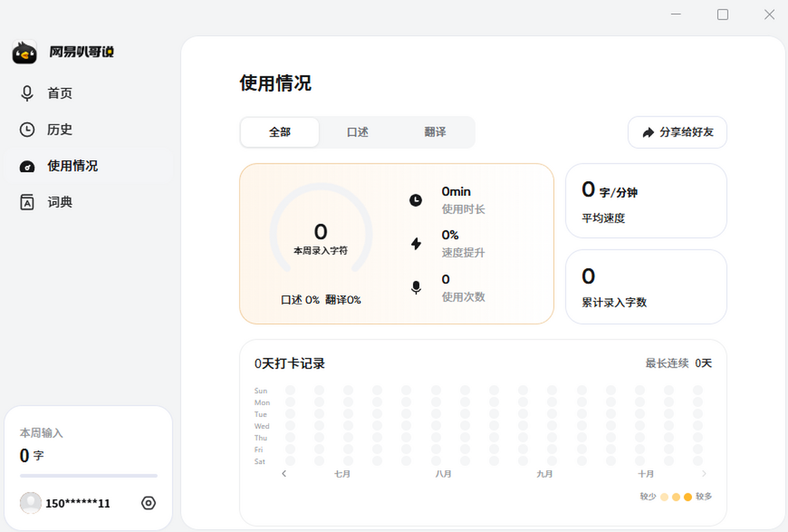Click the lightest legend dot after 较少

point(665,497)
